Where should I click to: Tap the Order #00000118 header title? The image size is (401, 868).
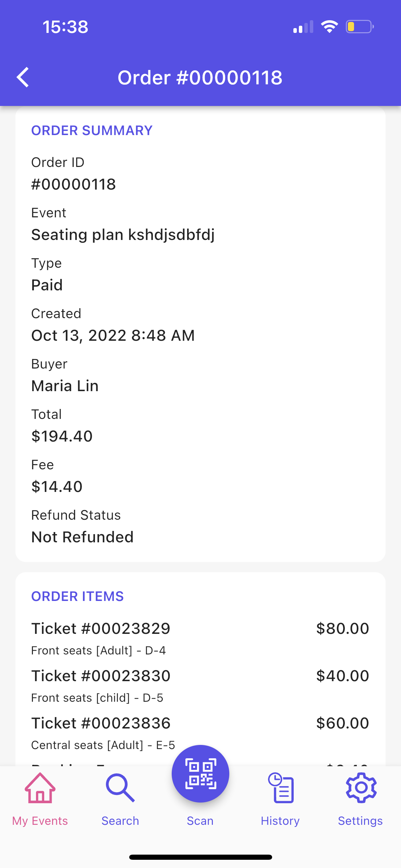click(200, 77)
